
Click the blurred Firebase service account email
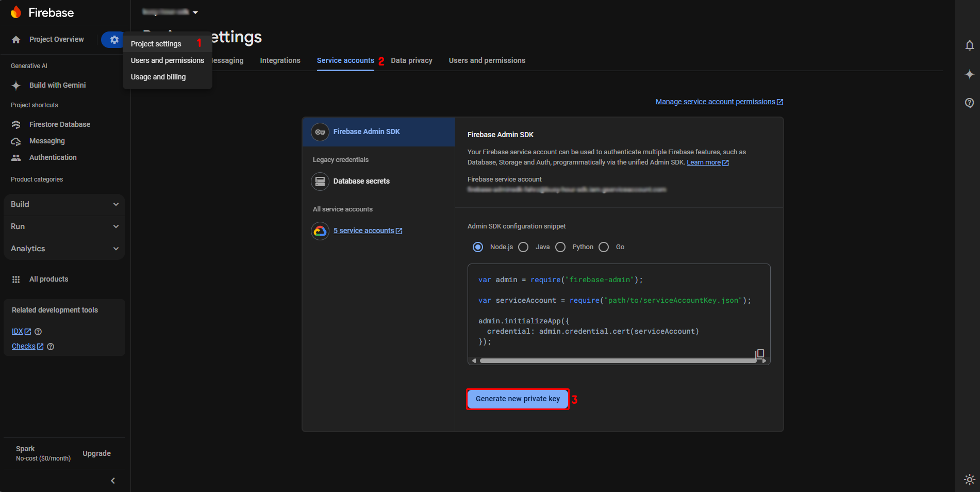point(567,190)
